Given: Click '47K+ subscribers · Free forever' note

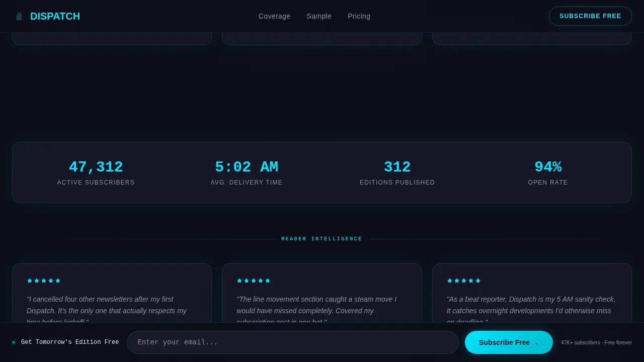Looking at the screenshot, I should 596,342.
